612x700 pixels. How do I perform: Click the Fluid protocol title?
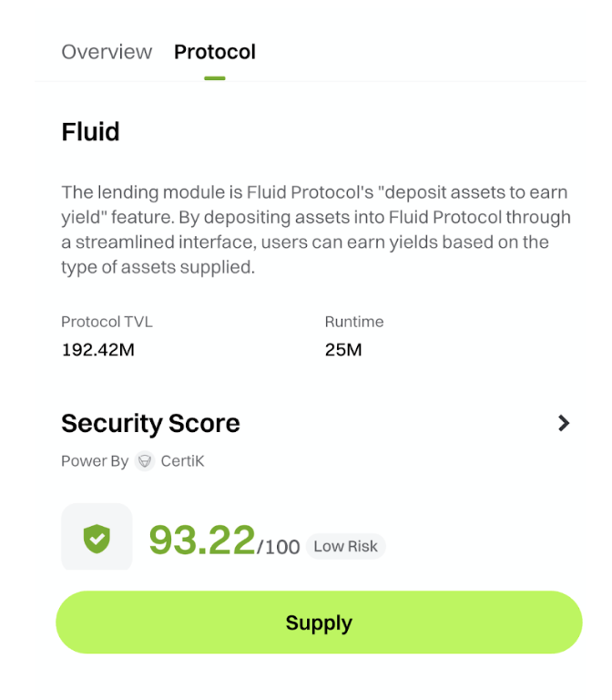[90, 132]
